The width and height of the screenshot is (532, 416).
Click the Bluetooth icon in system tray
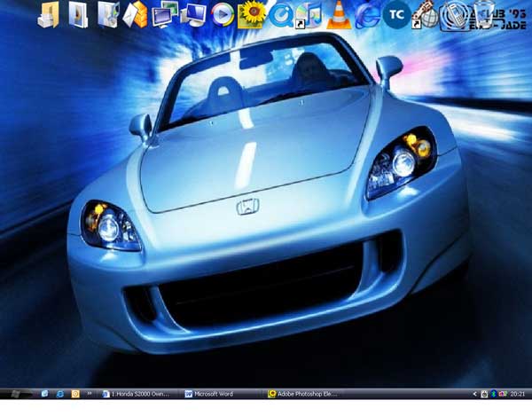pos(493,393)
